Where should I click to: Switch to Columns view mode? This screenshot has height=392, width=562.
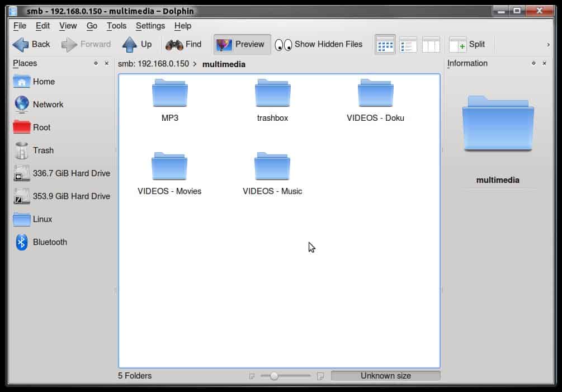[431, 45]
